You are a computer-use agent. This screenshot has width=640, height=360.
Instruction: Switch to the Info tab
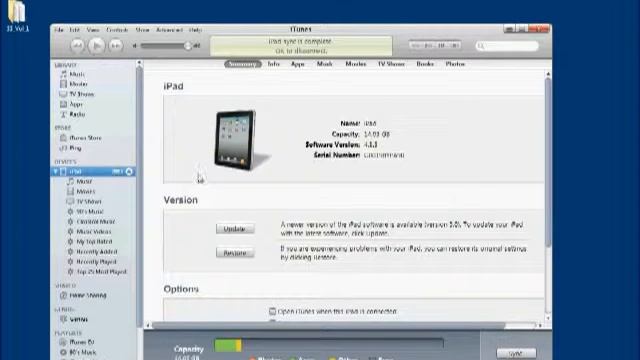[x=273, y=64]
